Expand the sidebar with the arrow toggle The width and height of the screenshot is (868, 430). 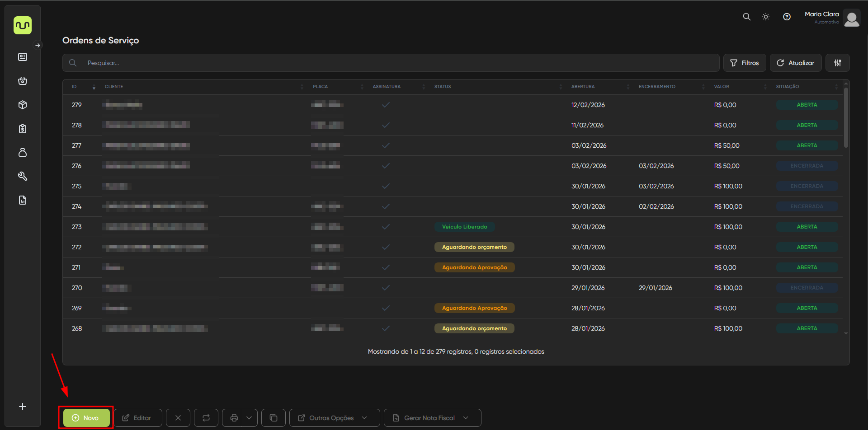pos(38,45)
